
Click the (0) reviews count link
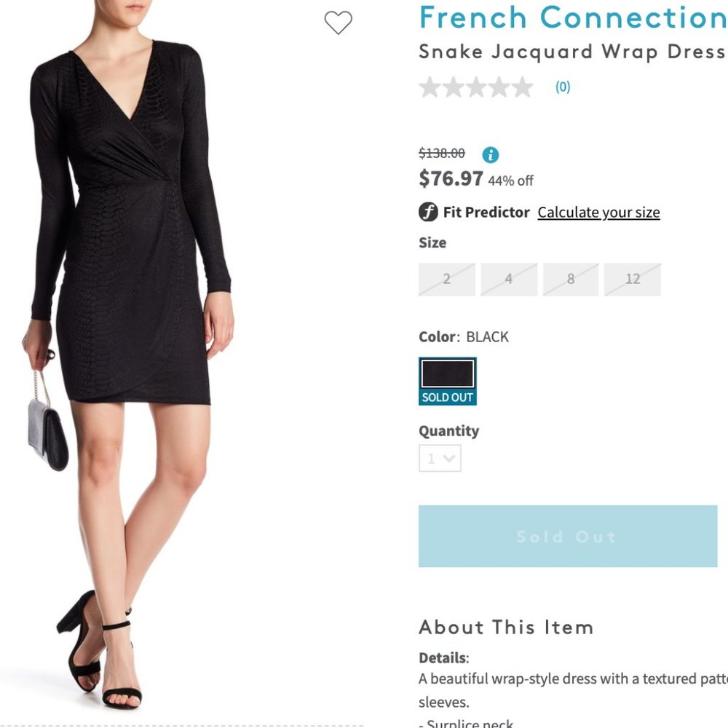[563, 87]
